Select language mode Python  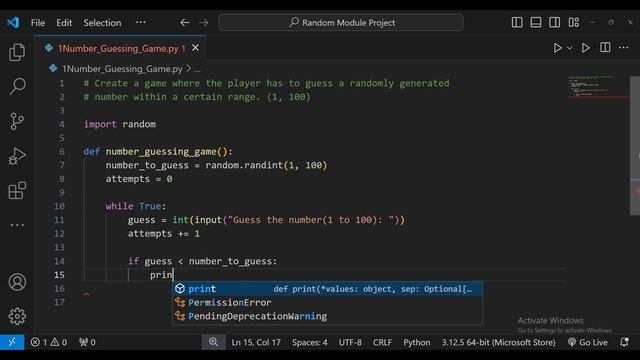tap(417, 342)
